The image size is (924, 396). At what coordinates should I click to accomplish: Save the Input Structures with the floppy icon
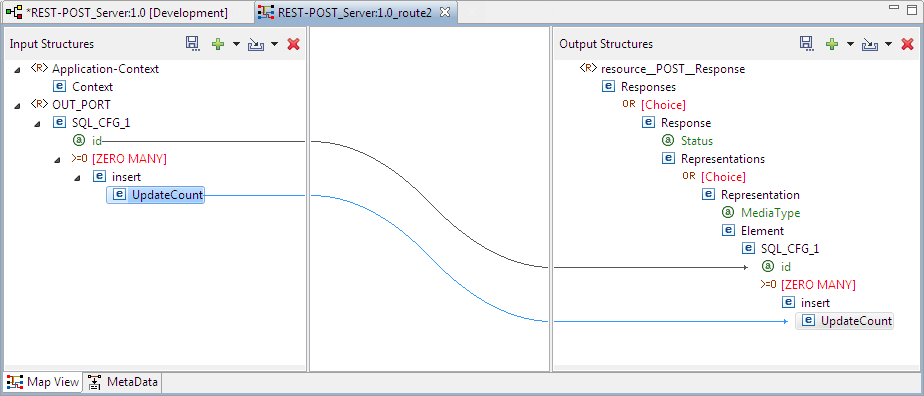(x=192, y=44)
